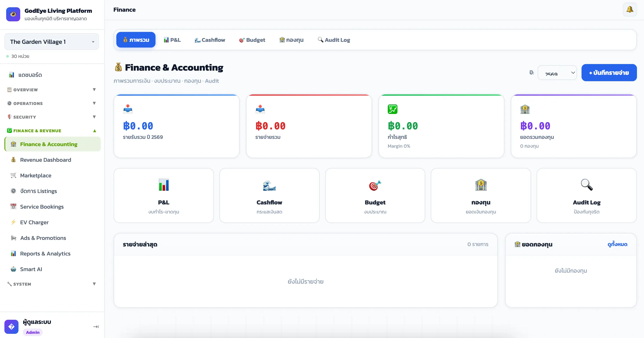The height and width of the screenshot is (338, 644).
Task: Go to แดชบอร์ด dashboard menu item
Action: tap(53, 75)
